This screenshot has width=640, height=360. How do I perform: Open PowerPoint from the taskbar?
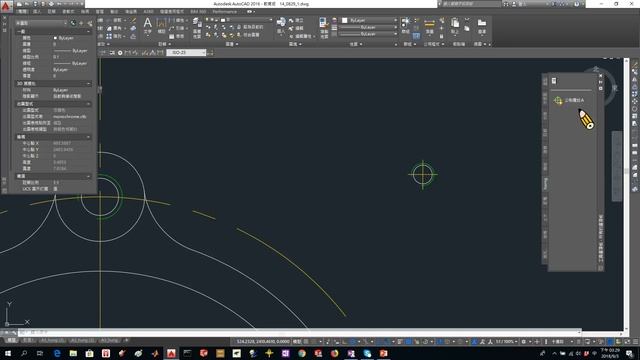pyautogui.click(x=383, y=353)
